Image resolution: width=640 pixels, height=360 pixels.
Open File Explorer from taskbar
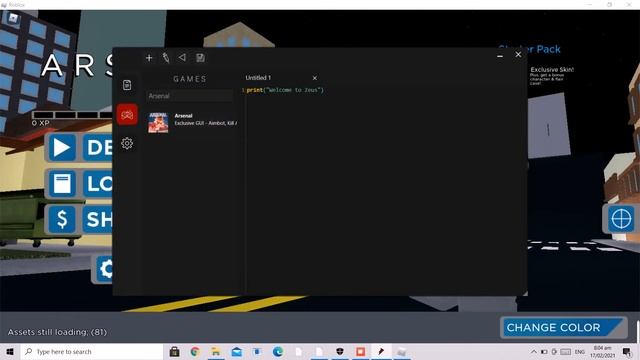point(216,351)
